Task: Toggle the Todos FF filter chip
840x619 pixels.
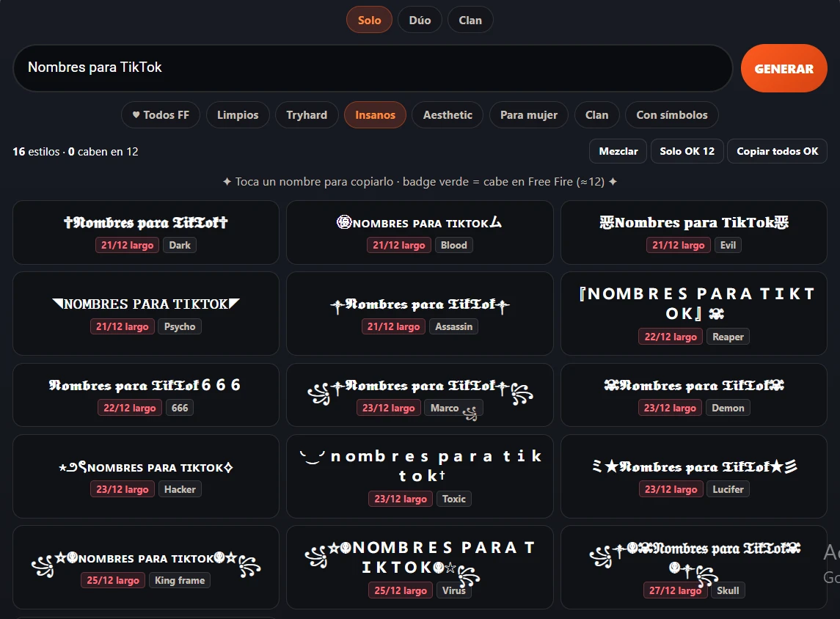Action: pyautogui.click(x=161, y=114)
